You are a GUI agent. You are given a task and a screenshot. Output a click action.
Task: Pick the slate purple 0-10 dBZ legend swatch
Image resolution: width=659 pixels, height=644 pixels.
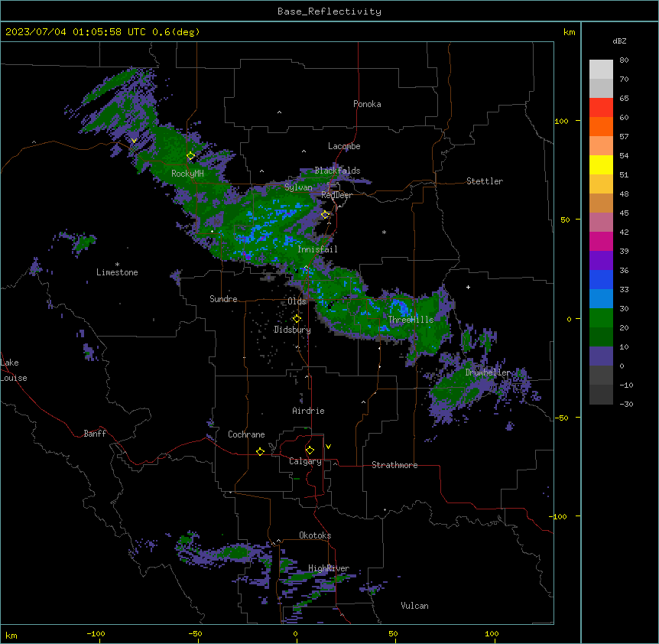pos(601,356)
